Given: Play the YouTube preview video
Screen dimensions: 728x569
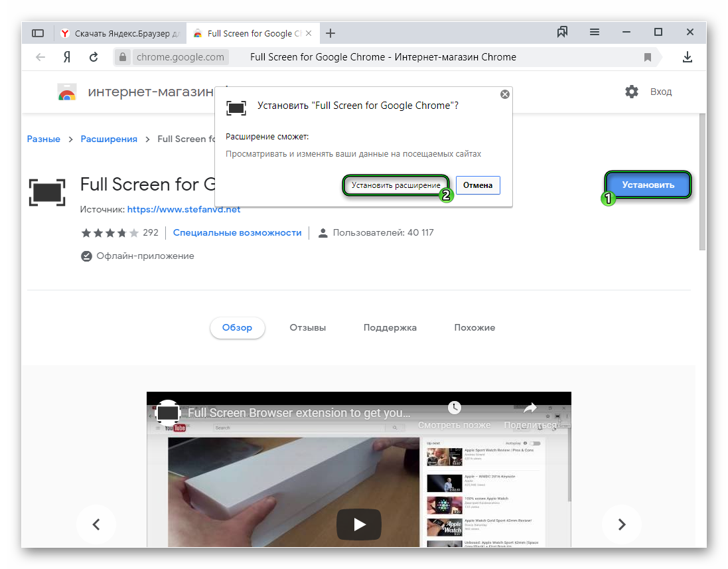Looking at the screenshot, I should [x=359, y=525].
